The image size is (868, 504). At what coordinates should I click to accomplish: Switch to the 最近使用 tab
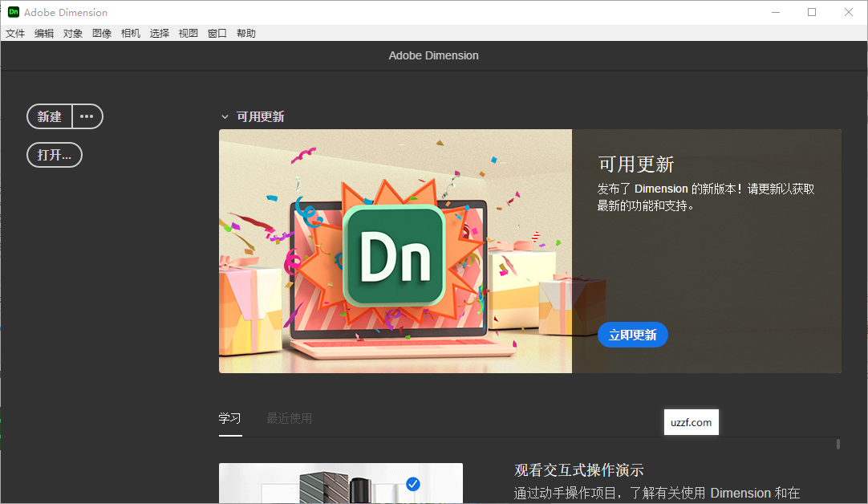point(289,418)
